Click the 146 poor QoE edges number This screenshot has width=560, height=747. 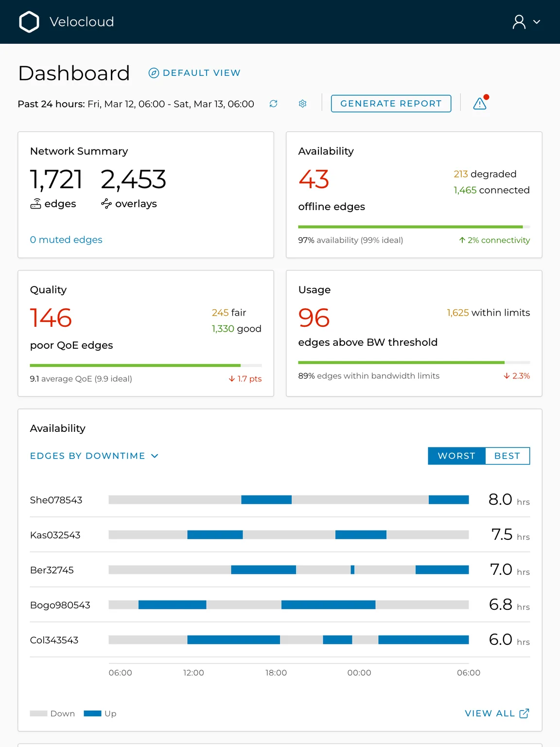pos(51,318)
